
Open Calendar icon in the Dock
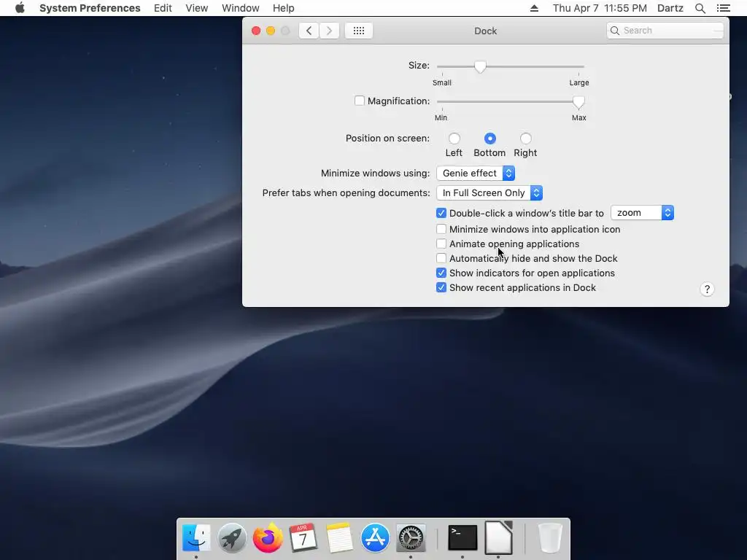[x=303, y=538]
